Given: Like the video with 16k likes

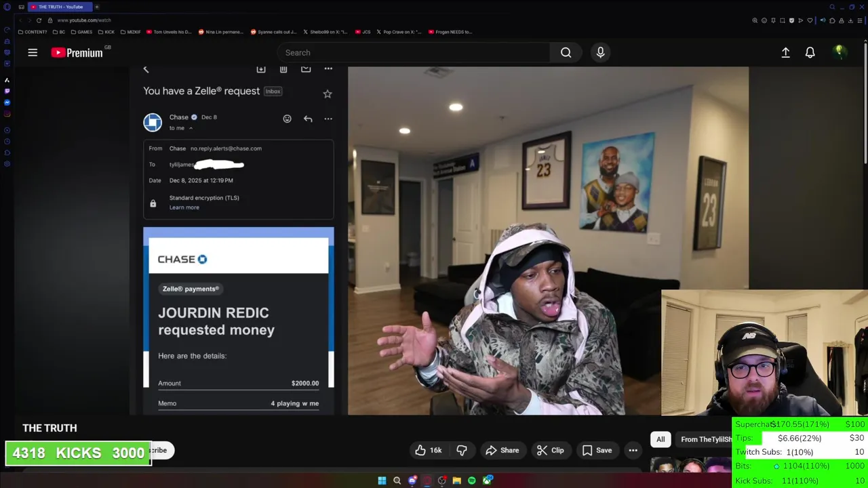Looking at the screenshot, I should [x=428, y=450].
